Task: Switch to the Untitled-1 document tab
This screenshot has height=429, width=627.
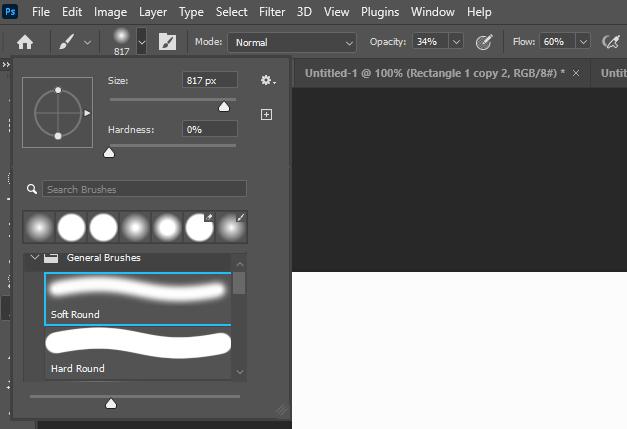Action: (435, 73)
